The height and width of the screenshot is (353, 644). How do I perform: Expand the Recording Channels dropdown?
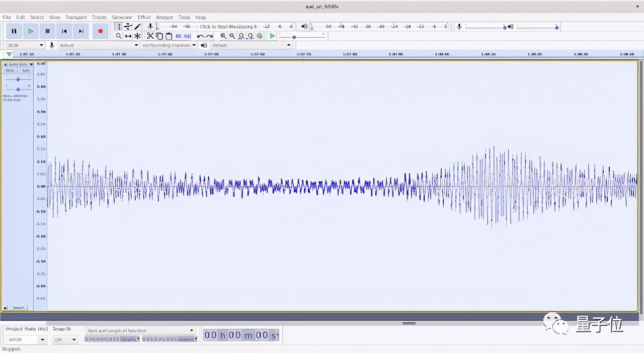[x=194, y=45]
